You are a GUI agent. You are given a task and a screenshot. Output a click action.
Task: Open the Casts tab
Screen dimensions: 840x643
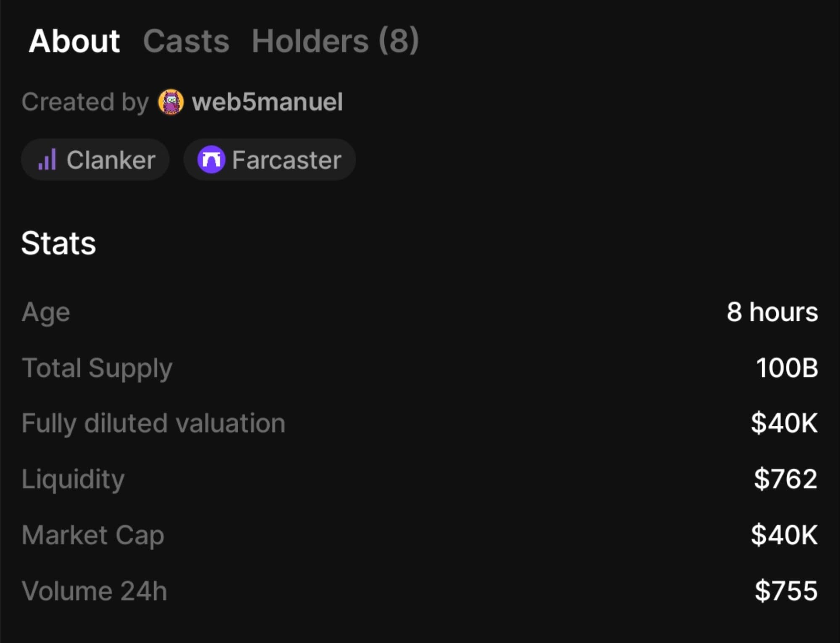click(x=186, y=41)
